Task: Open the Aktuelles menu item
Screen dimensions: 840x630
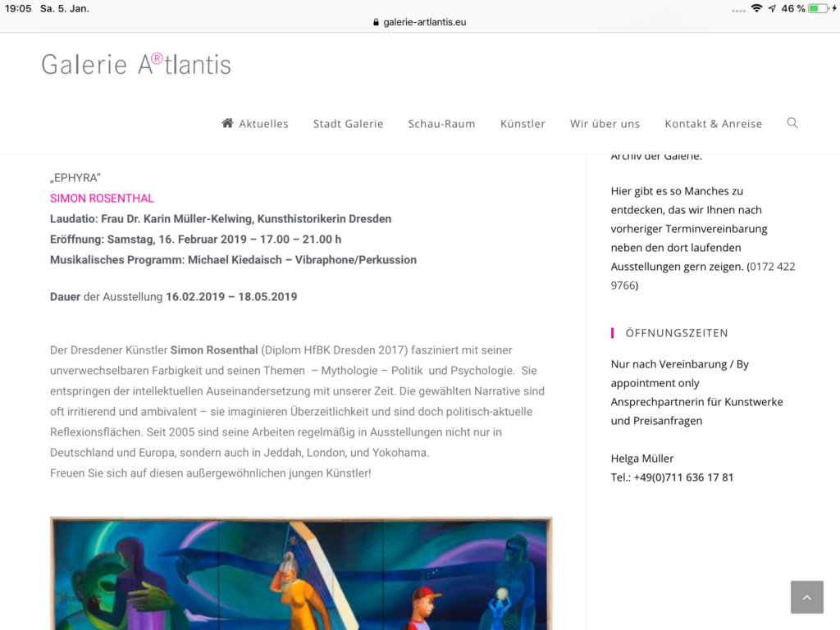Action: point(263,124)
